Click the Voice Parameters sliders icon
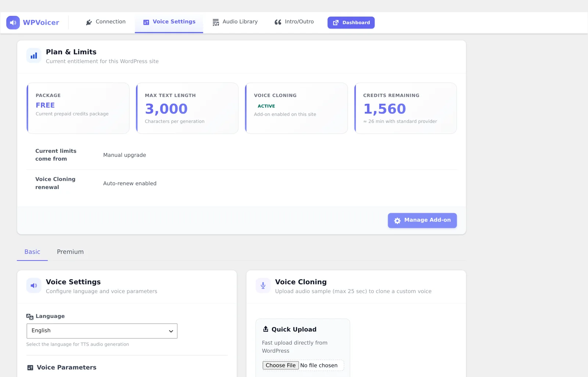The width and height of the screenshot is (588, 377). click(x=30, y=368)
